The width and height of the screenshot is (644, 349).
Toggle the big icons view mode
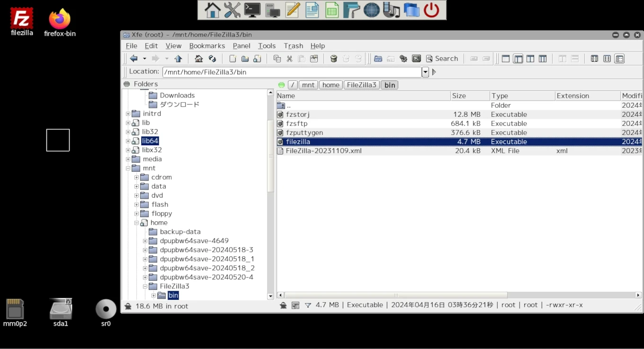pos(594,59)
